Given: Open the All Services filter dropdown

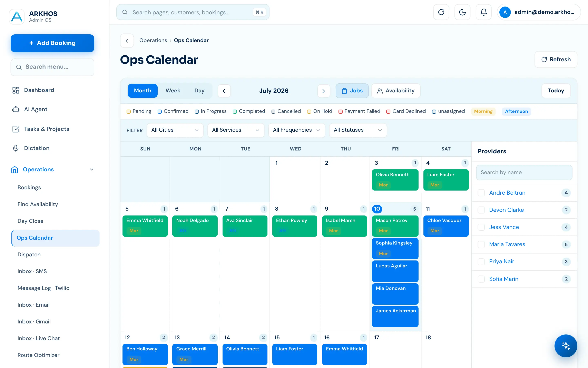Looking at the screenshot, I should [x=236, y=130].
